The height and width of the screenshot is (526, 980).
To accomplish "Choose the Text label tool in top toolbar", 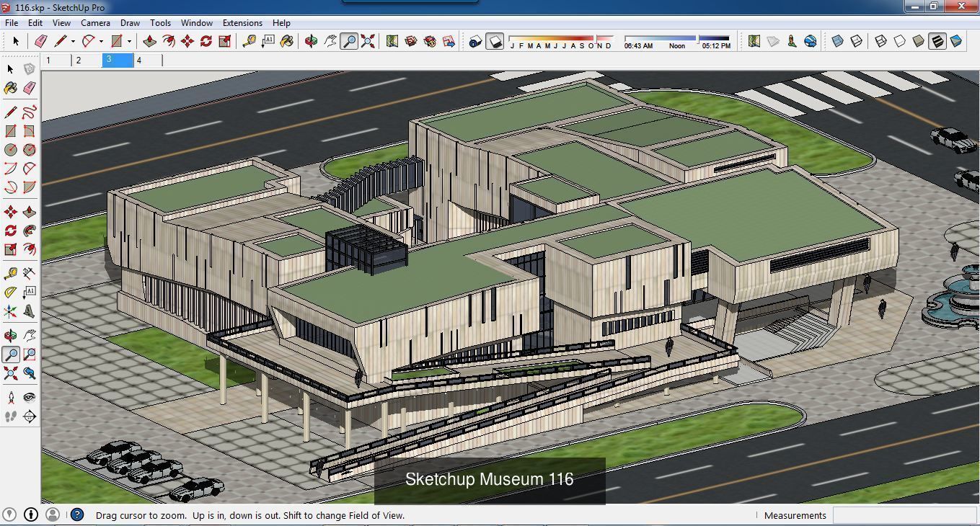I will (268, 41).
